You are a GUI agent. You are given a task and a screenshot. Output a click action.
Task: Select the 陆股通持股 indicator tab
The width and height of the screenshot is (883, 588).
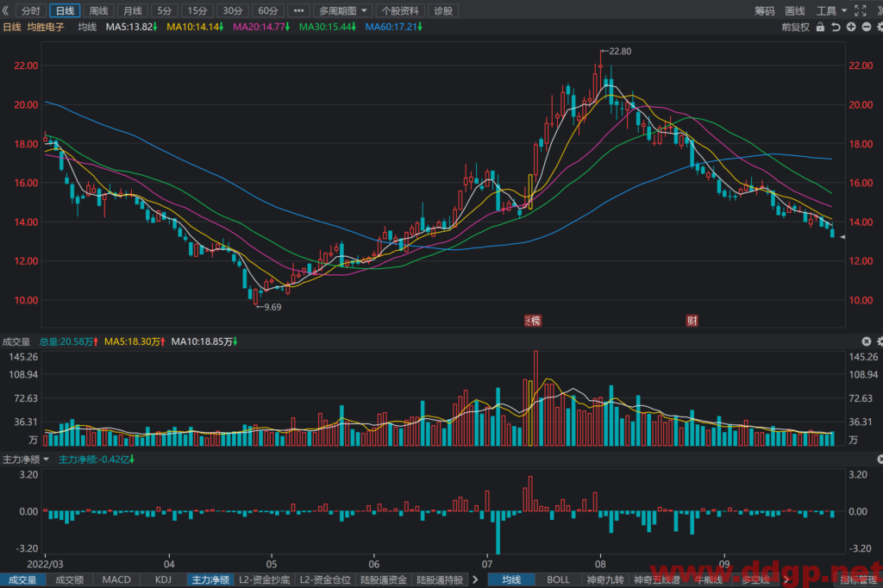point(440,579)
